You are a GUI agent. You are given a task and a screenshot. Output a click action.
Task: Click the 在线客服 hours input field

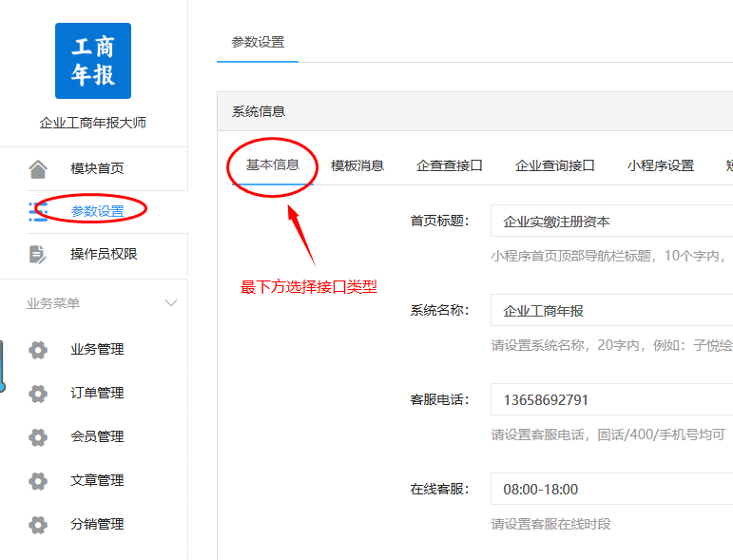pyautogui.click(x=612, y=489)
